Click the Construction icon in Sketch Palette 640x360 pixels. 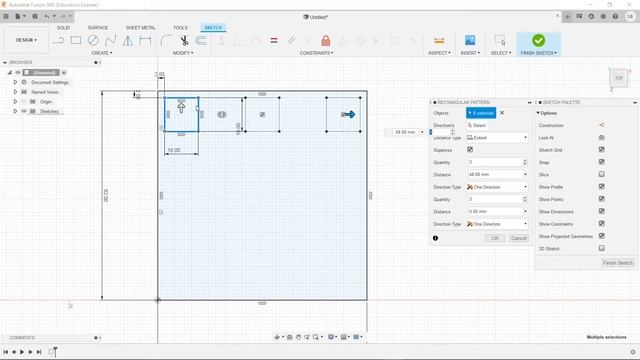601,125
